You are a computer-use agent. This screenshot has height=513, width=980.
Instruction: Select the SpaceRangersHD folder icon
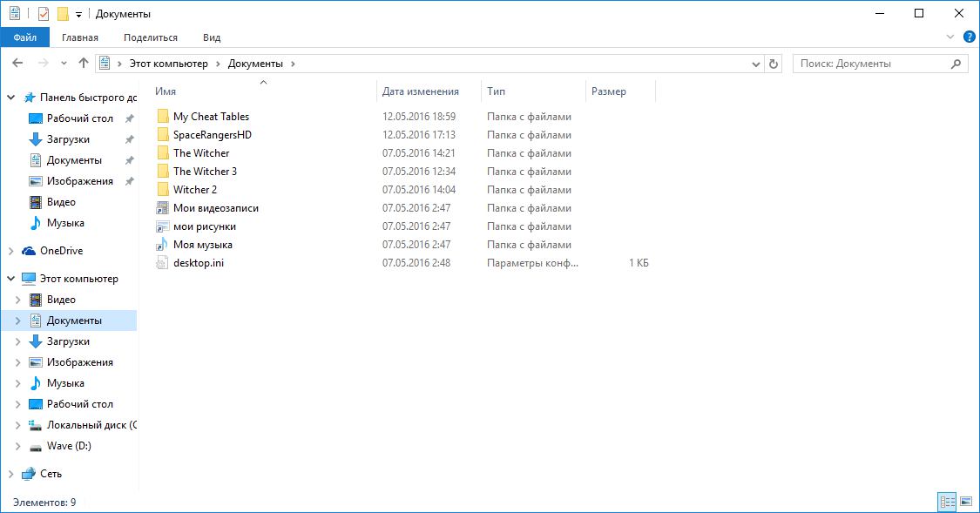pyautogui.click(x=163, y=134)
